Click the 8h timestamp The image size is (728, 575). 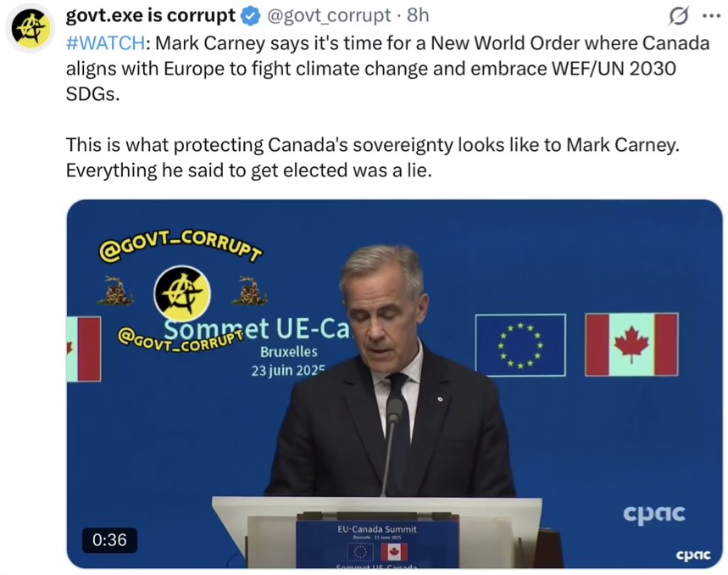pyautogui.click(x=418, y=16)
